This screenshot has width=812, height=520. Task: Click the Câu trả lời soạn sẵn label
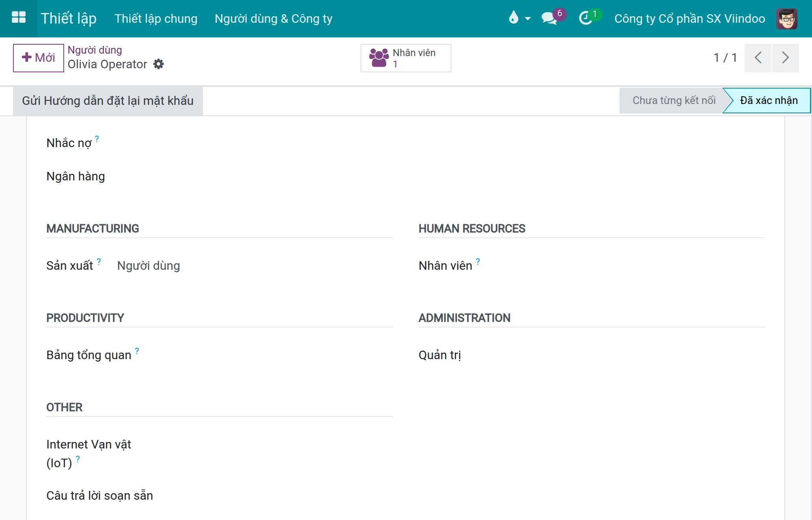[99, 496]
